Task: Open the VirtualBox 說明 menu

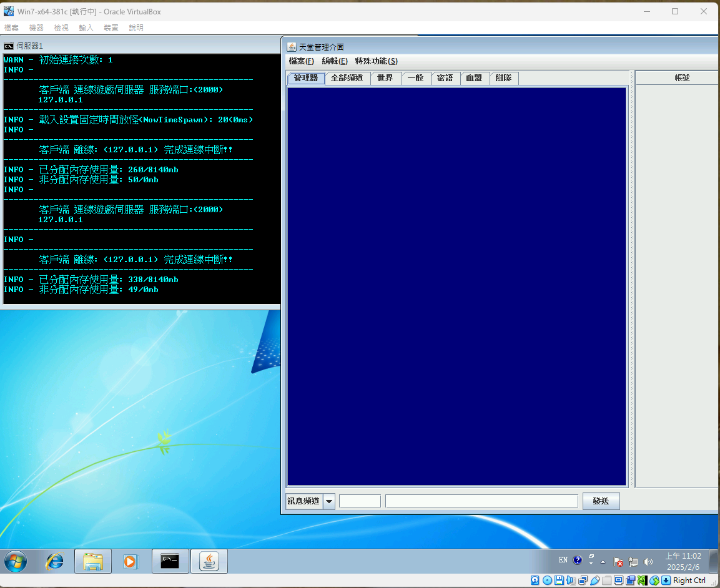Action: tap(136, 28)
